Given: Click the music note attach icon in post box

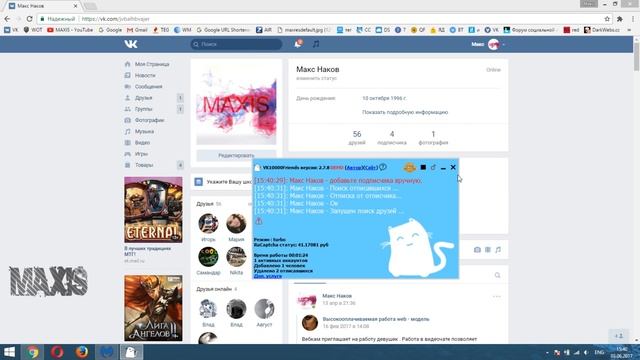Looking at the screenshot, I should pos(498,250).
